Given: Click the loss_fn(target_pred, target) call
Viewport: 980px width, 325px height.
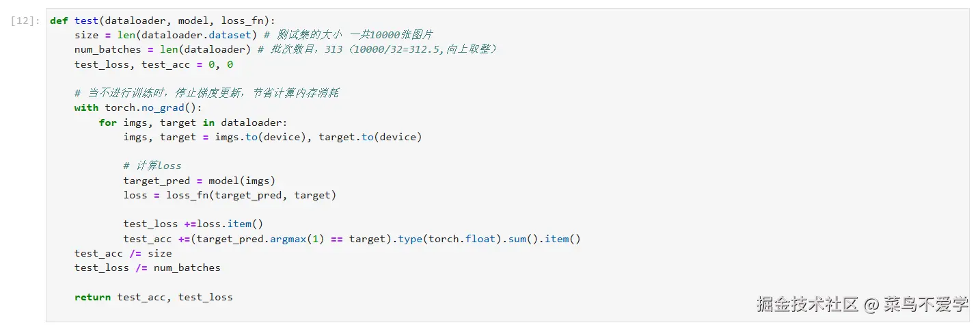Looking at the screenshot, I should point(251,195).
